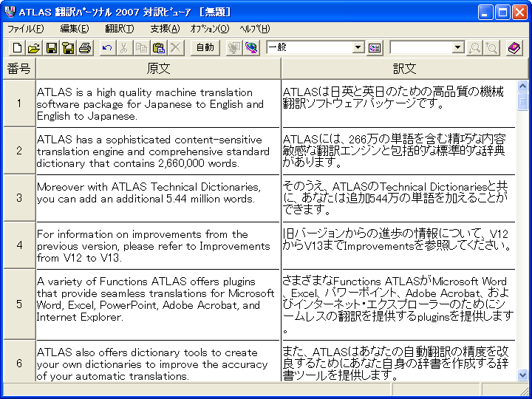Open translation environment settings icon beside 一般 dropdown
This screenshot has height=399, width=532.
(375, 48)
